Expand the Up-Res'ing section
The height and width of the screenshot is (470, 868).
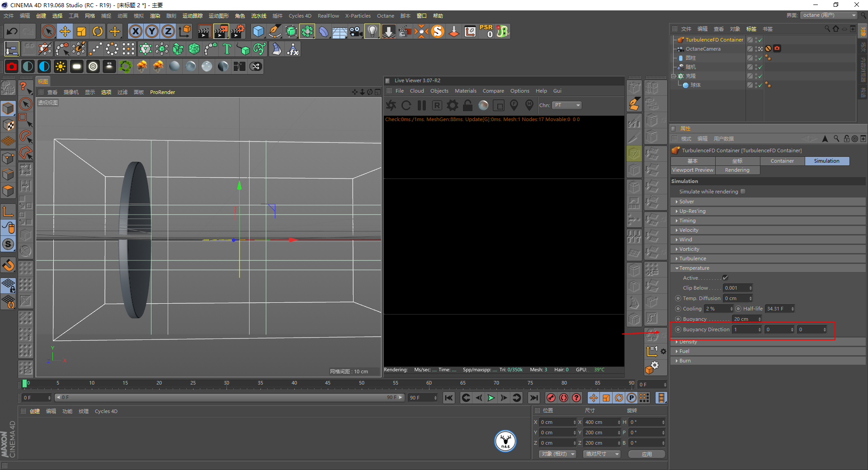tap(768, 211)
